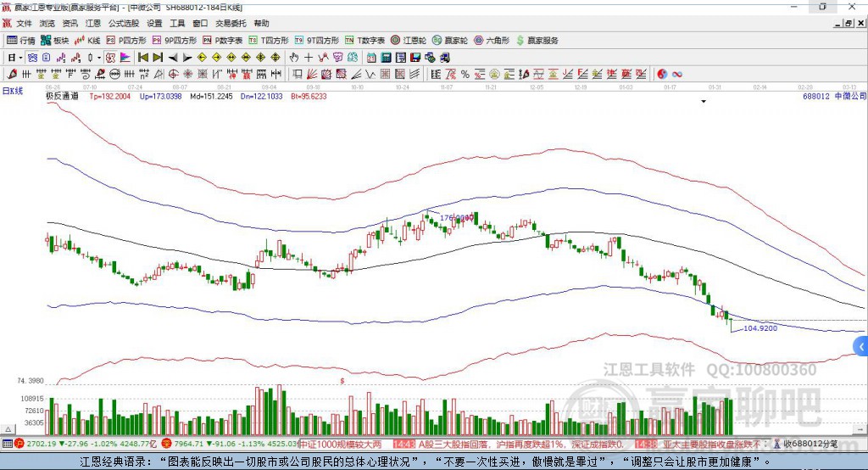The image size is (868, 470).
Task: Click the 104.9200 low price label
Action: point(760,328)
